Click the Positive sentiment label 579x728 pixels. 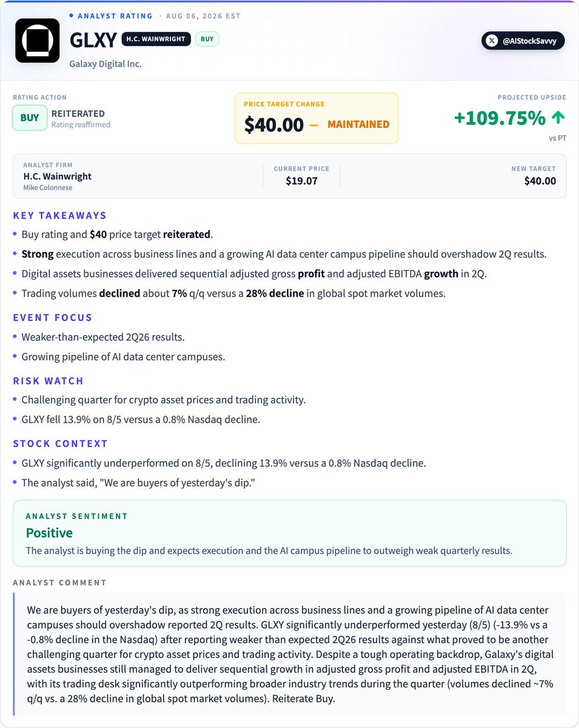pos(49,533)
